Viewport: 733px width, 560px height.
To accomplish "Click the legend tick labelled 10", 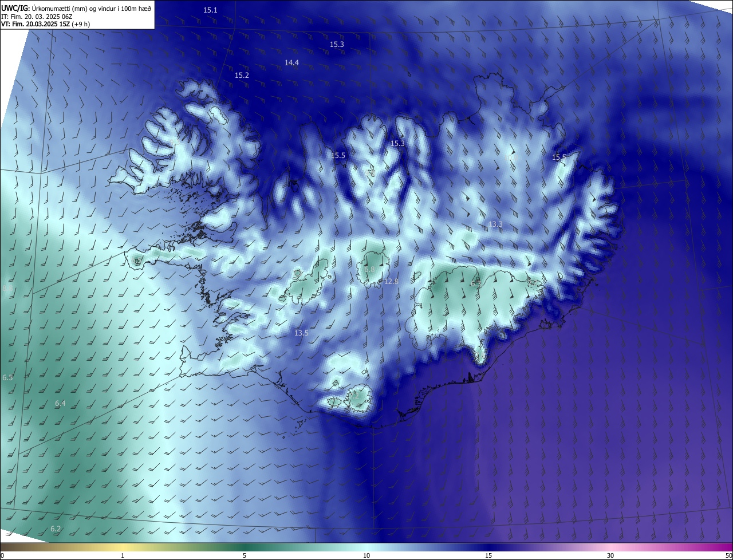I will [366, 555].
